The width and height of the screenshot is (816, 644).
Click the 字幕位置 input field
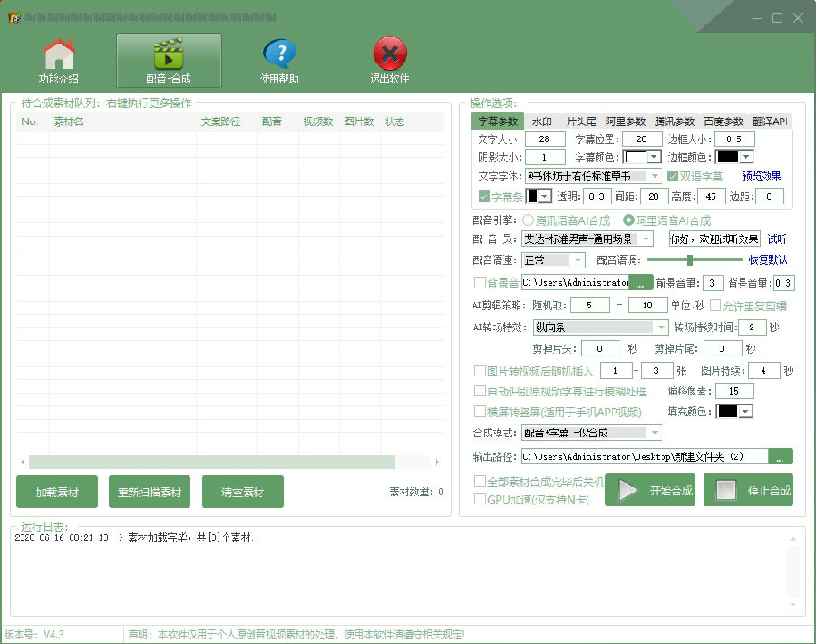[642, 139]
